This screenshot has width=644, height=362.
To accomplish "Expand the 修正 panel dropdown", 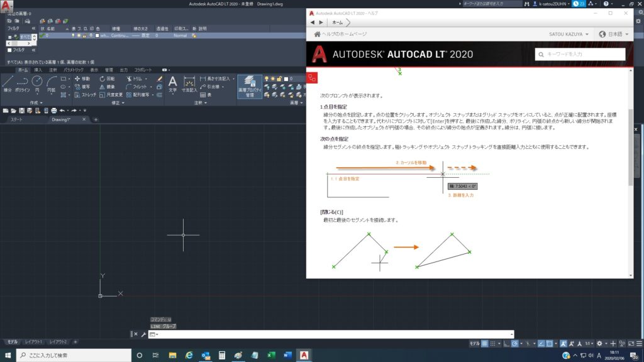I will 118,102.
